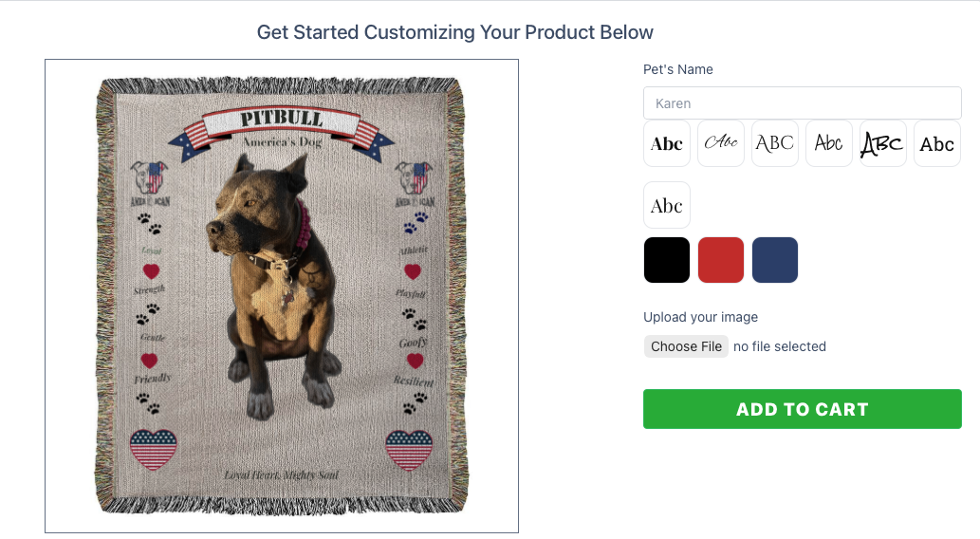Click the pitbull blanket preview image

pos(282,296)
